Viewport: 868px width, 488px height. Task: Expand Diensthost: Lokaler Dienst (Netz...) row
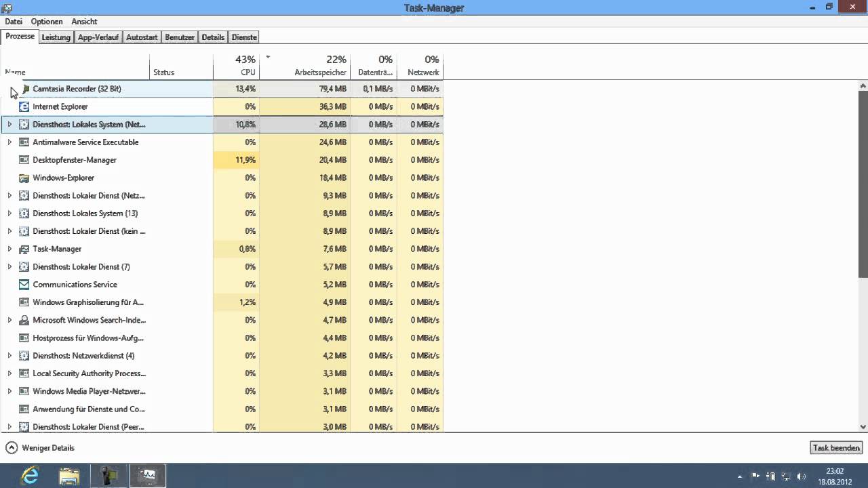9,195
